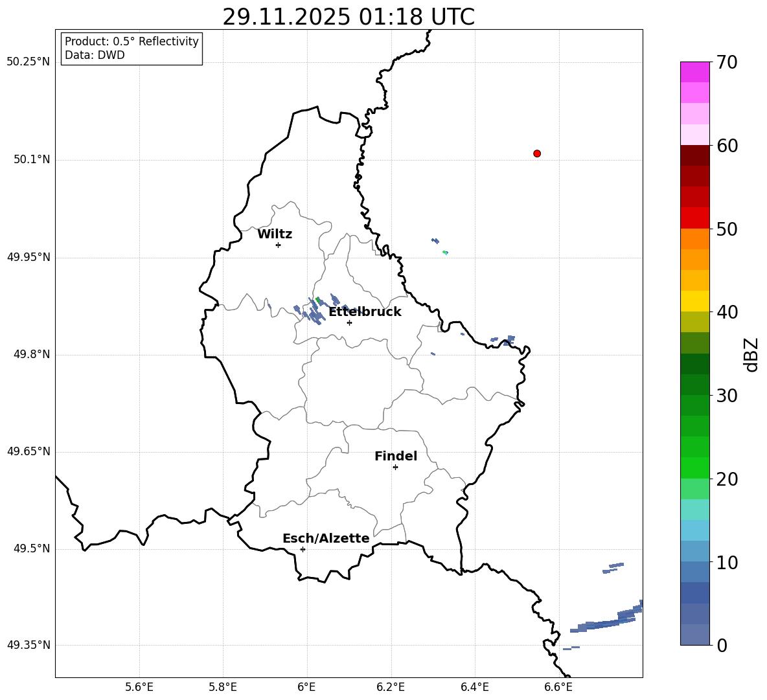Click the green radar echo near Ettelbruck
Image resolution: width=767 pixels, height=700 pixels.
[x=318, y=300]
